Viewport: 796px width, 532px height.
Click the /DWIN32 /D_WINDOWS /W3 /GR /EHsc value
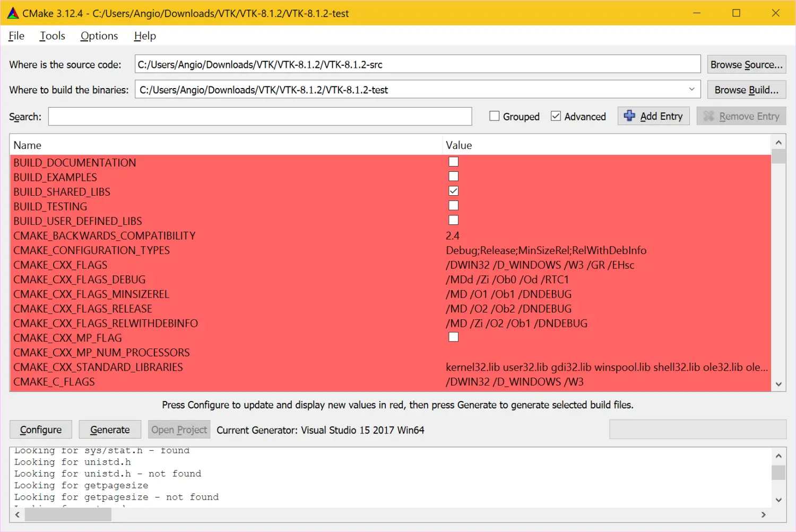[540, 265]
